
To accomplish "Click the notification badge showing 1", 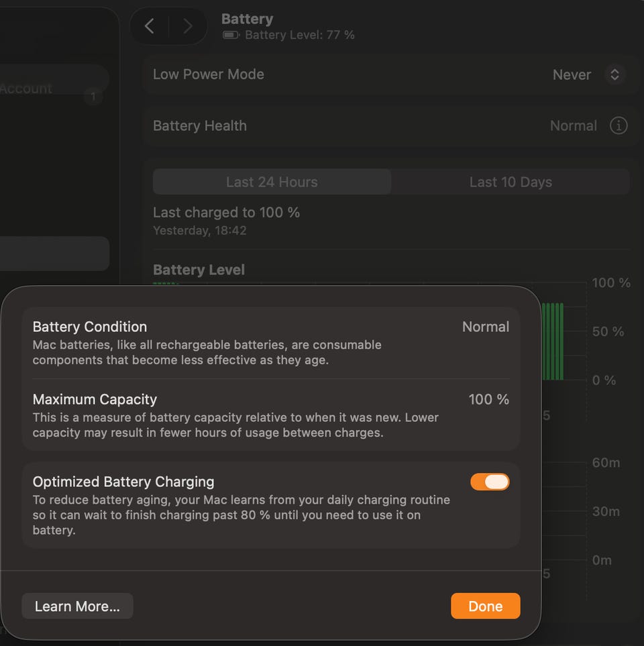I will 93,97.
